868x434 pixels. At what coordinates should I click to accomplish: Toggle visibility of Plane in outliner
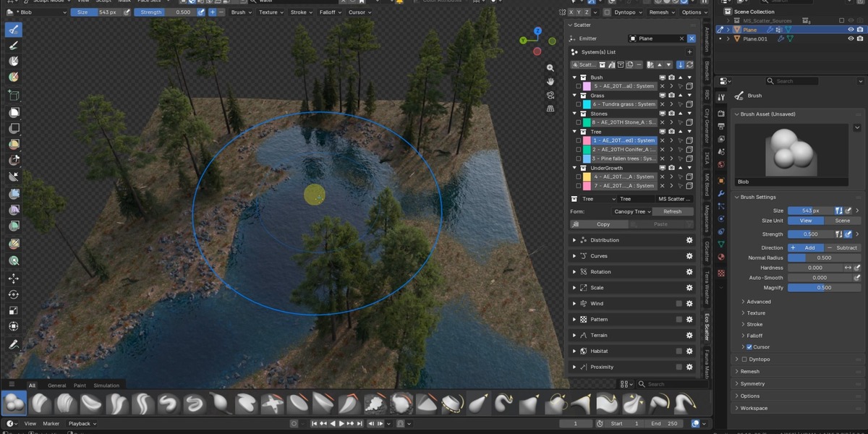click(x=851, y=30)
